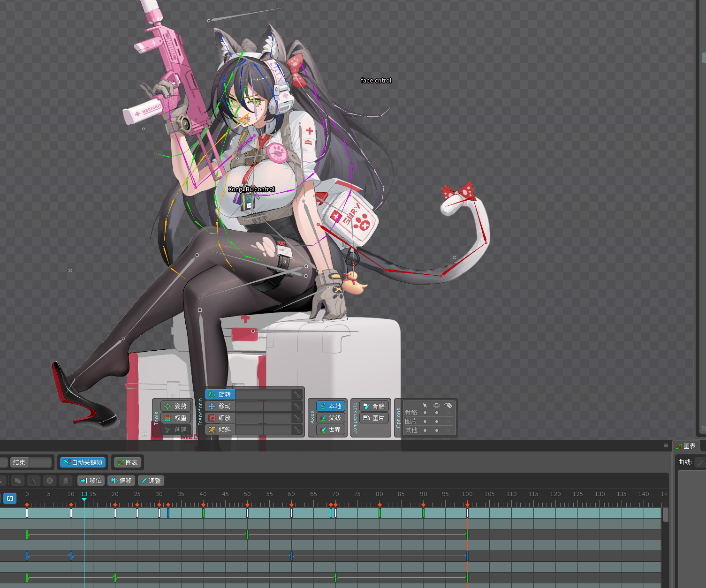Click the key icon on the 旋转 row
Image resolution: width=706 pixels, height=588 pixels.
(x=297, y=394)
